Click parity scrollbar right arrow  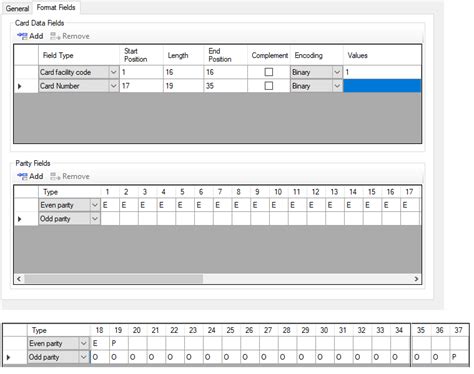pyautogui.click(x=416, y=279)
